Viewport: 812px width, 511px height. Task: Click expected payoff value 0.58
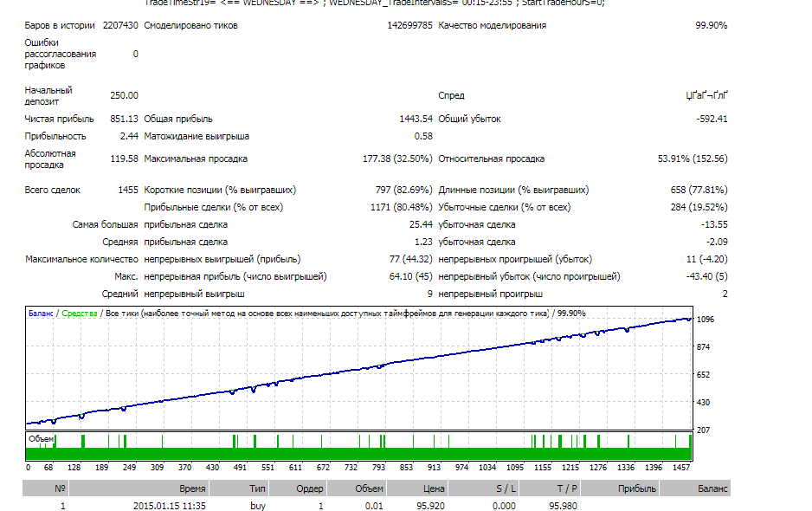click(423, 136)
